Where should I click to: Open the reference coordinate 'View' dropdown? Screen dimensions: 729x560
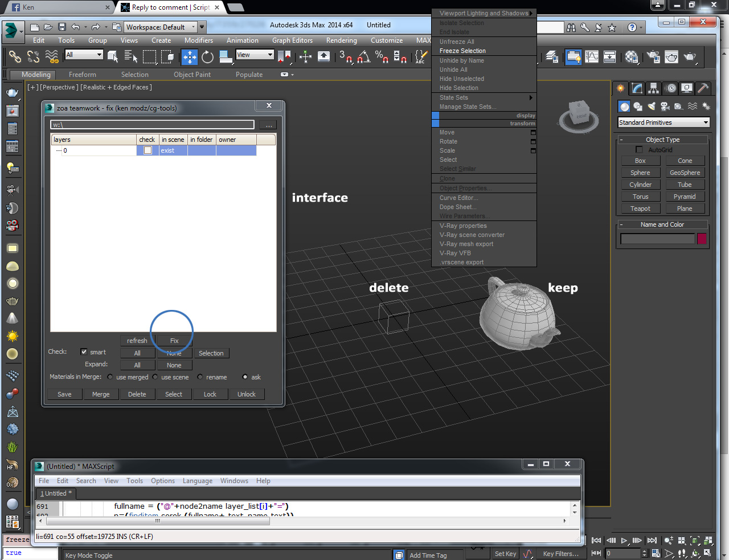[x=255, y=55]
